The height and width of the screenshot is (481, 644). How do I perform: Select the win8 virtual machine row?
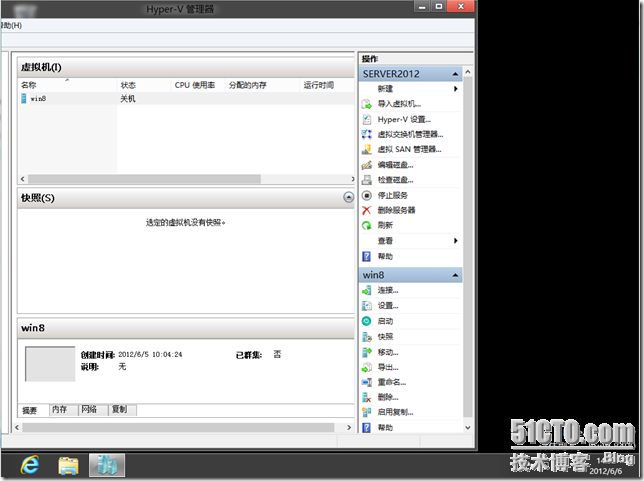coord(38,99)
